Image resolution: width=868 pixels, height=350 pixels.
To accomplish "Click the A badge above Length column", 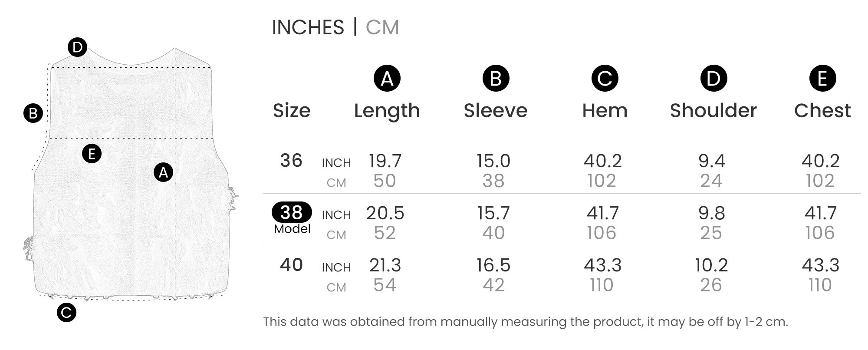I will pyautogui.click(x=387, y=79).
